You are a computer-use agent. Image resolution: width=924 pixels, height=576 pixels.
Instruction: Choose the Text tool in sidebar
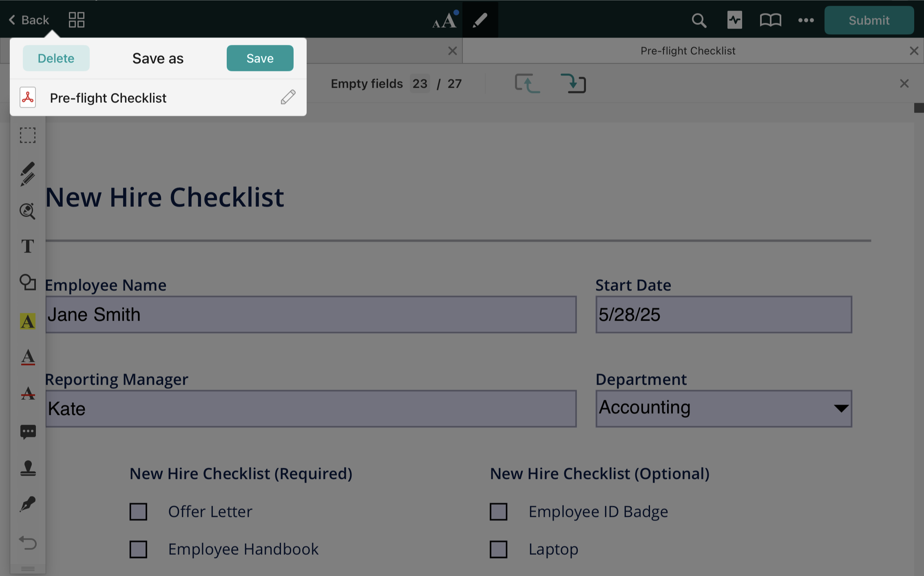pos(28,246)
